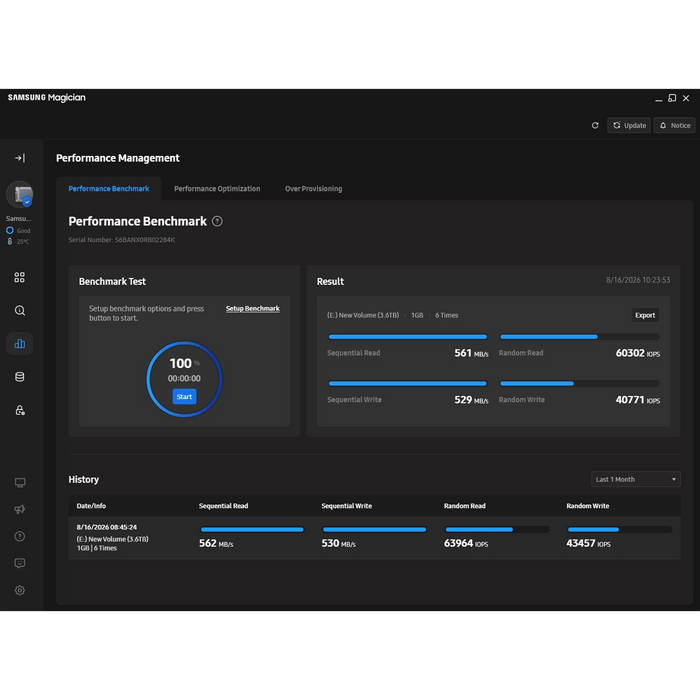Open the Settings gear icon

20,590
